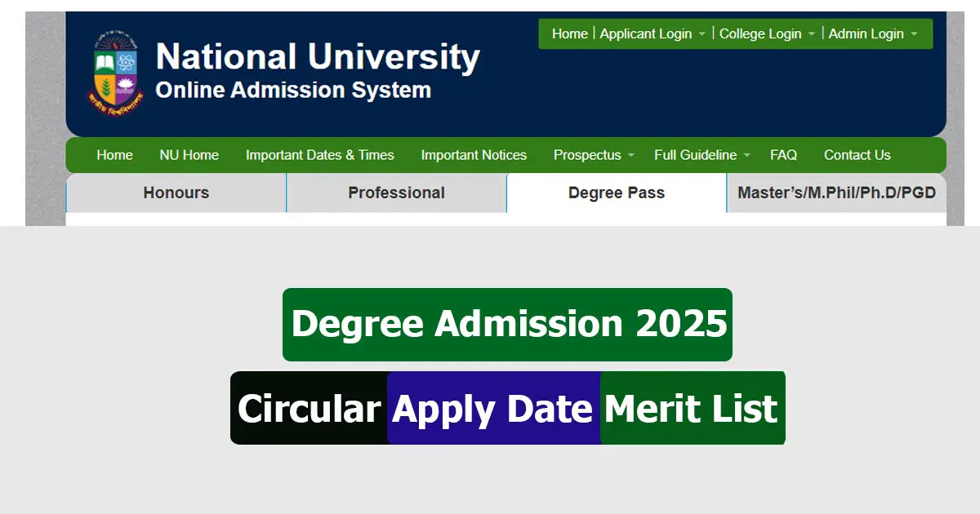Click the Merit List label
Image resolution: width=980 pixels, height=514 pixels.
pyautogui.click(x=693, y=408)
